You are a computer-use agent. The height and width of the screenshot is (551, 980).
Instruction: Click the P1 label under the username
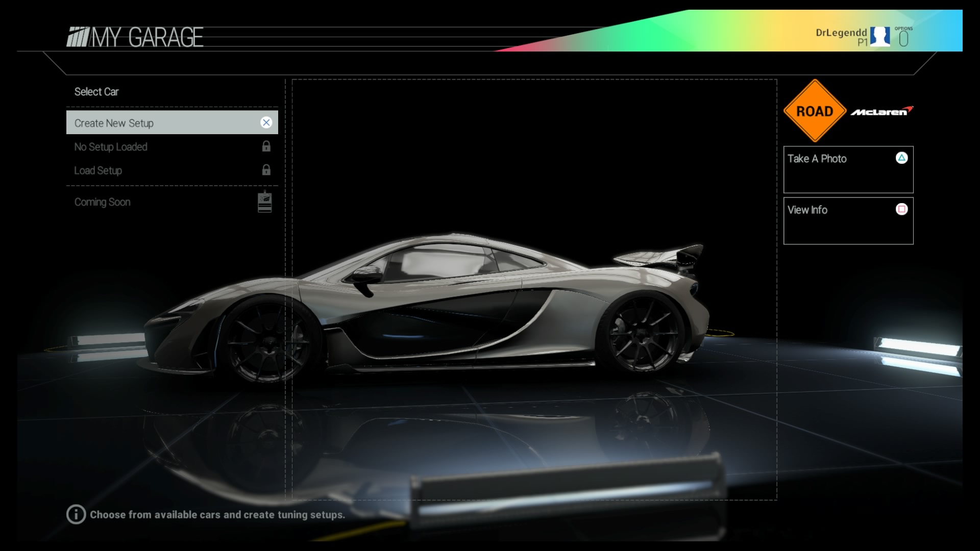click(x=862, y=42)
